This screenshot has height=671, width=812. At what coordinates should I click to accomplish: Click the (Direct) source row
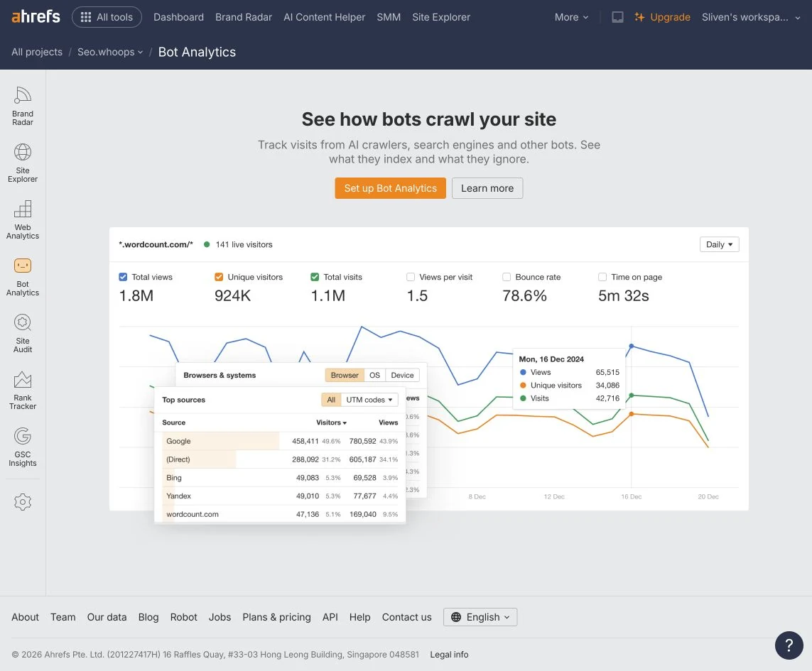click(280, 459)
